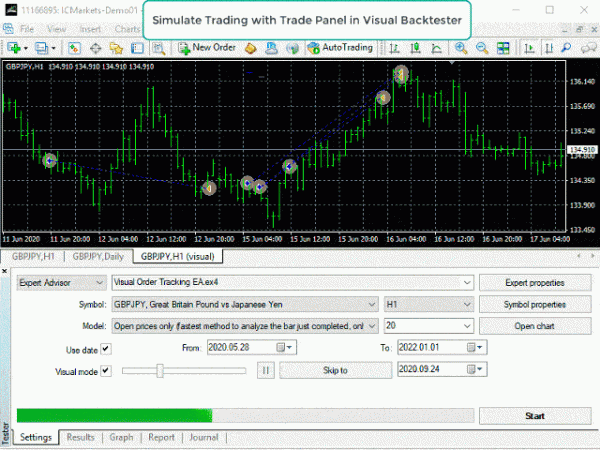Click the Expert properties button
Viewport: 600px width, 450px height.
(526, 283)
